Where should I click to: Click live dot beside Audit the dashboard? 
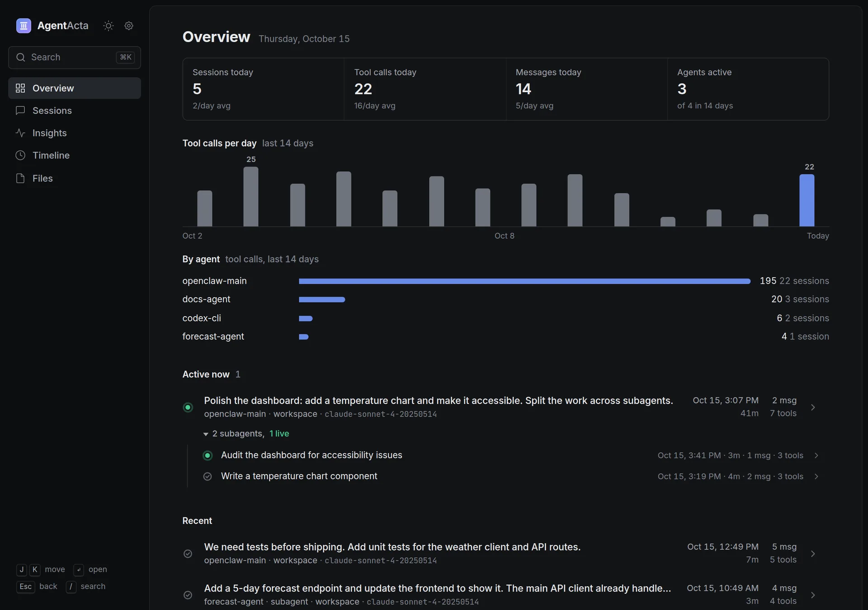coord(208,455)
